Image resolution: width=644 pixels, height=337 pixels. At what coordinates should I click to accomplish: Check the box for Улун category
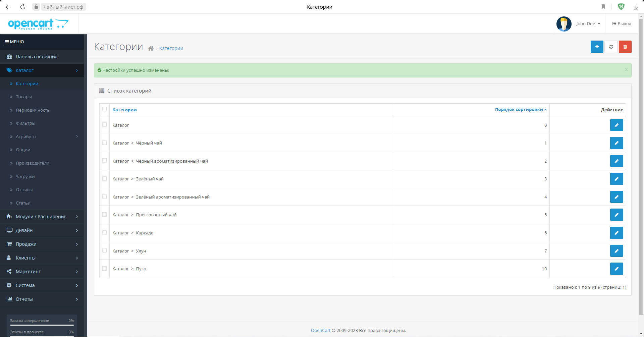[105, 250]
